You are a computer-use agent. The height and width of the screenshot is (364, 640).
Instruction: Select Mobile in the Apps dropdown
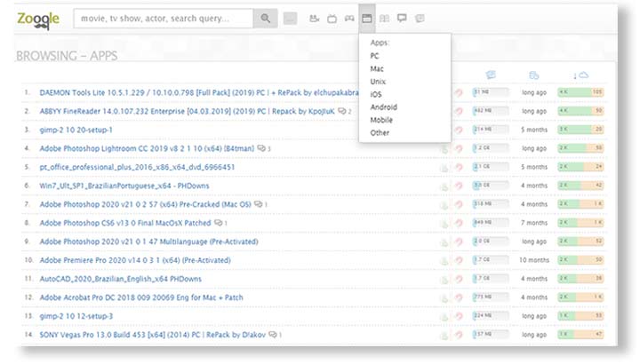pyautogui.click(x=381, y=120)
